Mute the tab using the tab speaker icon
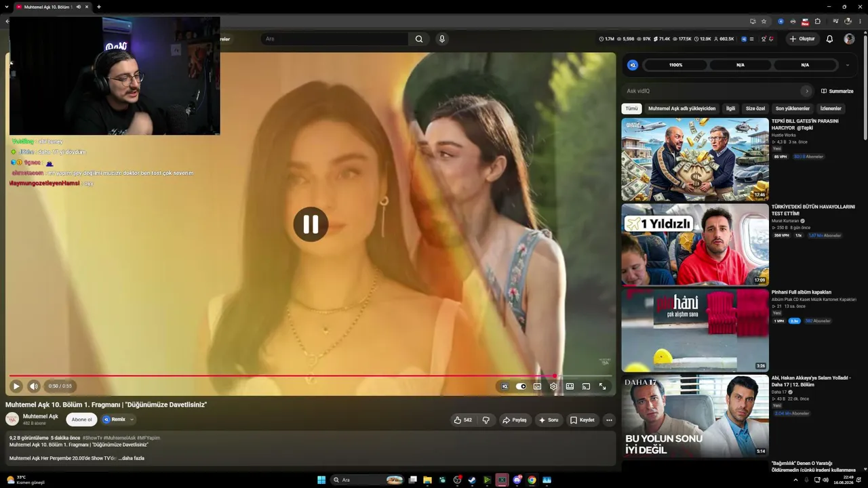The image size is (868, 488). pyautogui.click(x=79, y=7)
